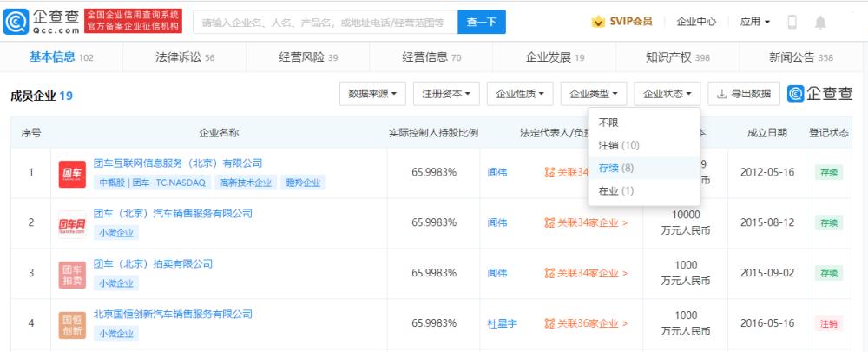Click the 存续 status badge in row 1

coord(829,172)
